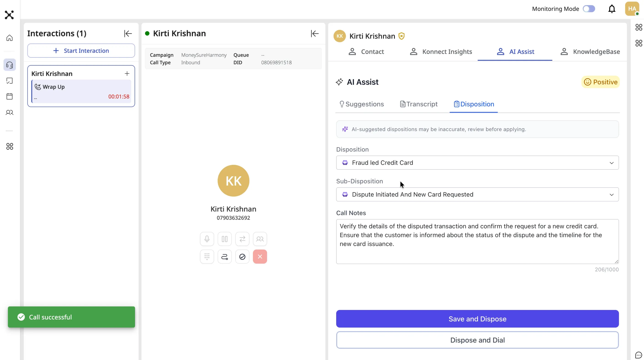This screenshot has width=644, height=360.
Task: Click the notification bell icon
Action: (x=612, y=9)
